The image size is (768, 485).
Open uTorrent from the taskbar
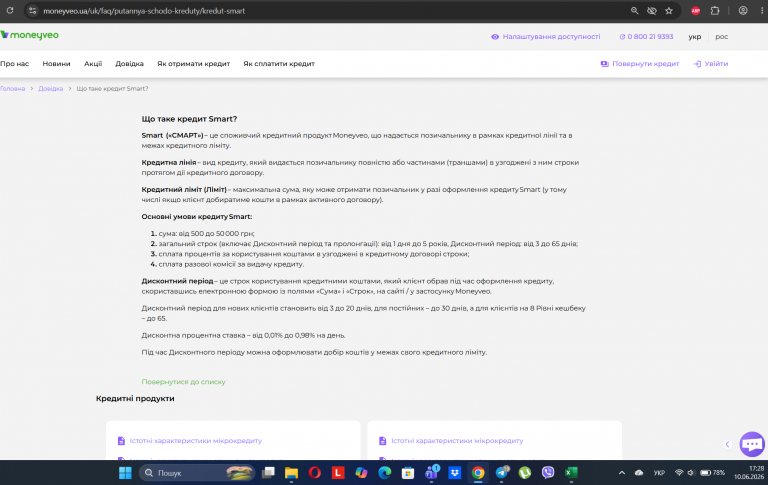click(525, 473)
